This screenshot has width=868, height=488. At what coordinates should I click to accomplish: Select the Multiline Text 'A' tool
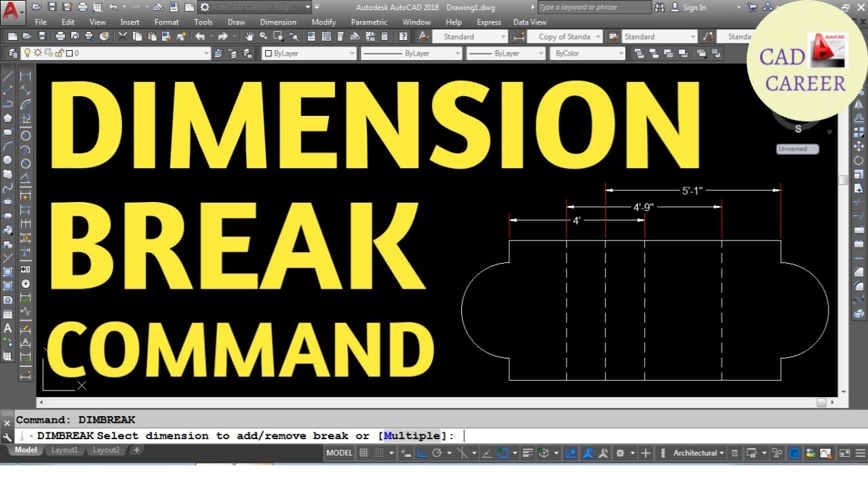8,328
